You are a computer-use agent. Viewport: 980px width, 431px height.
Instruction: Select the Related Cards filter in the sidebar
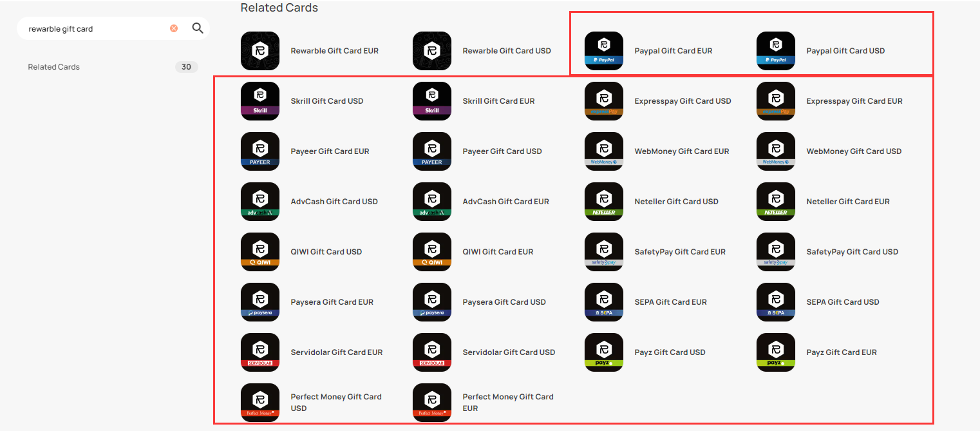[54, 67]
